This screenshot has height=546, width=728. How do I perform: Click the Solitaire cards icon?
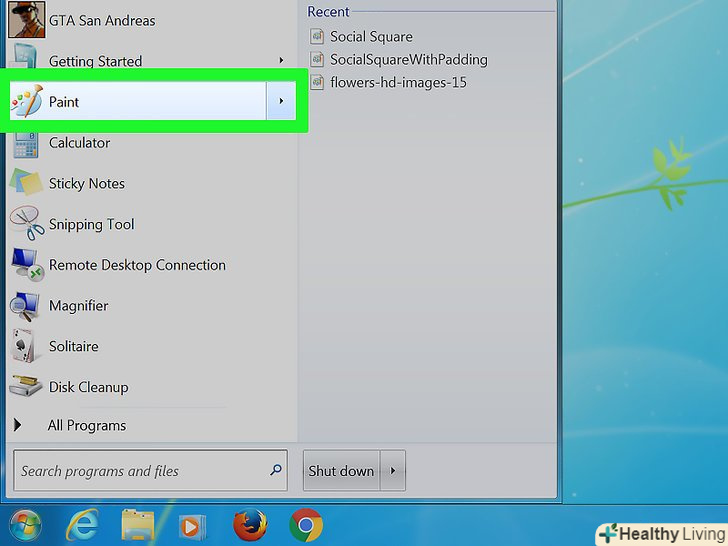tap(23, 345)
